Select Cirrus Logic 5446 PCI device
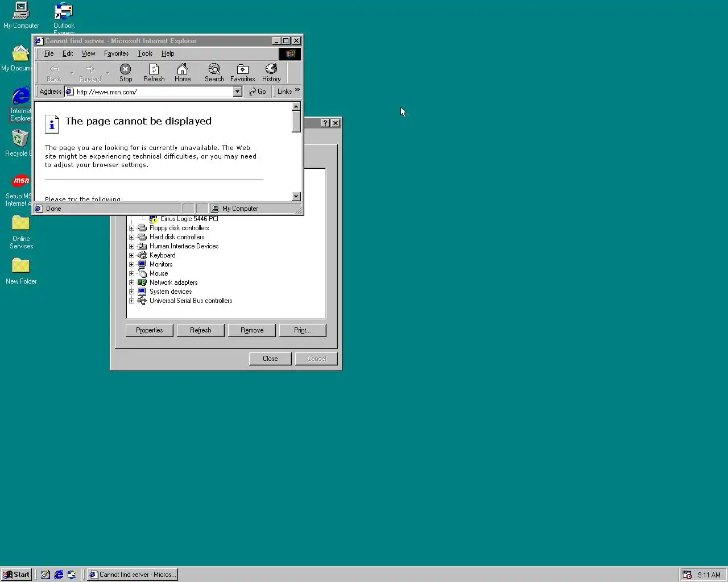Screen dimensions: 728x582 pos(189,219)
